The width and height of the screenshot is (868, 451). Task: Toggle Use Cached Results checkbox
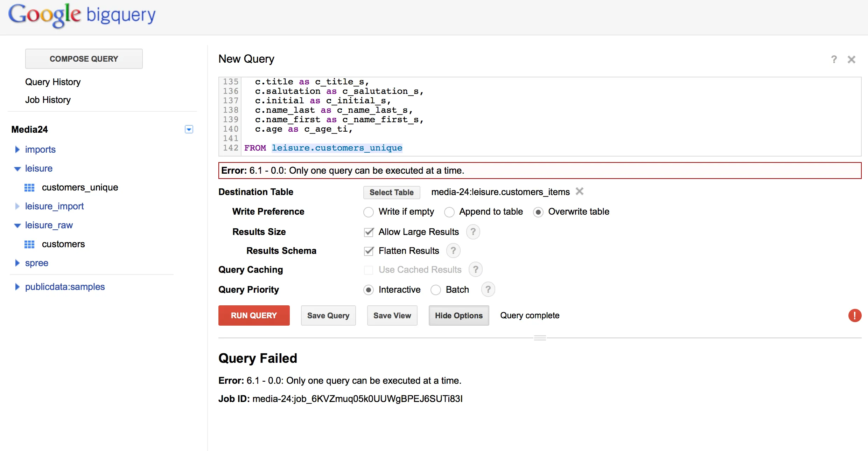coord(369,270)
